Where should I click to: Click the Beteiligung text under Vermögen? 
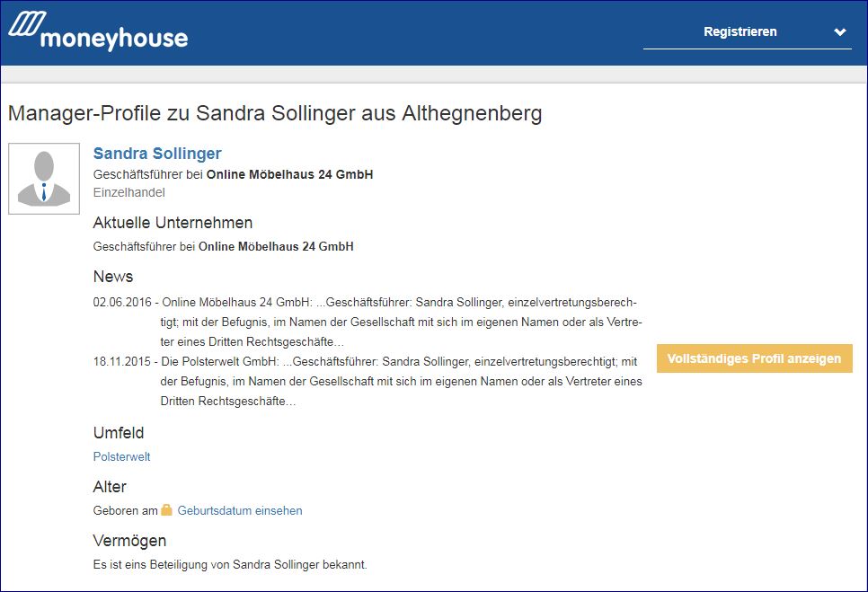tap(230, 565)
